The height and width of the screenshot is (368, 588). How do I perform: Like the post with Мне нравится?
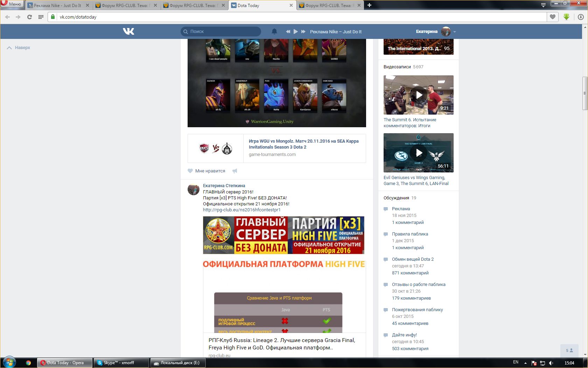coord(206,171)
